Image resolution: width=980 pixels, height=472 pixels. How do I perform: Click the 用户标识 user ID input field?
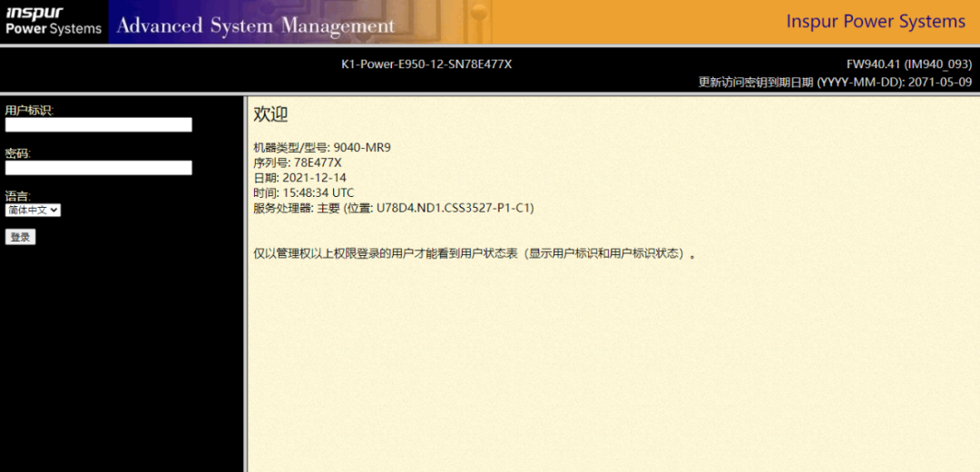[x=99, y=125]
